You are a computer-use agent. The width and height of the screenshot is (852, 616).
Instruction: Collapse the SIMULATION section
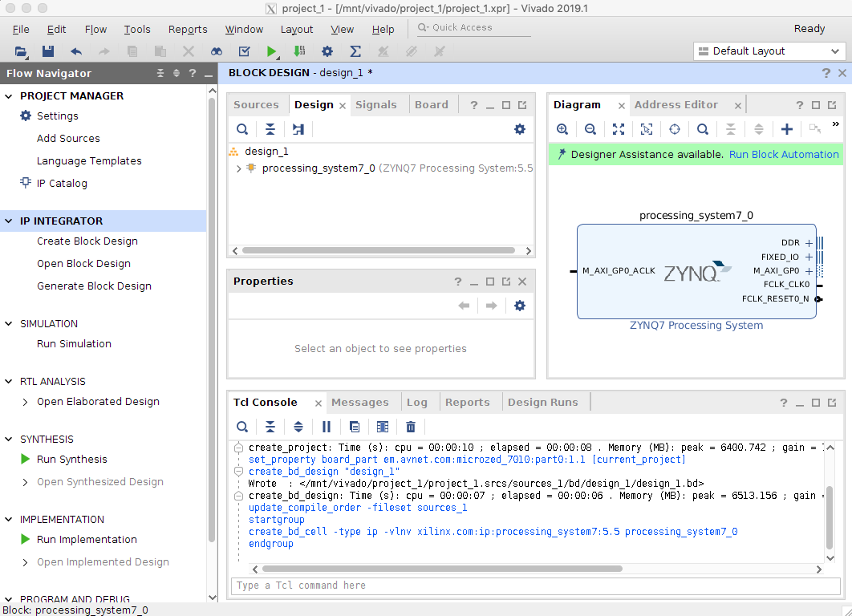(x=9, y=324)
